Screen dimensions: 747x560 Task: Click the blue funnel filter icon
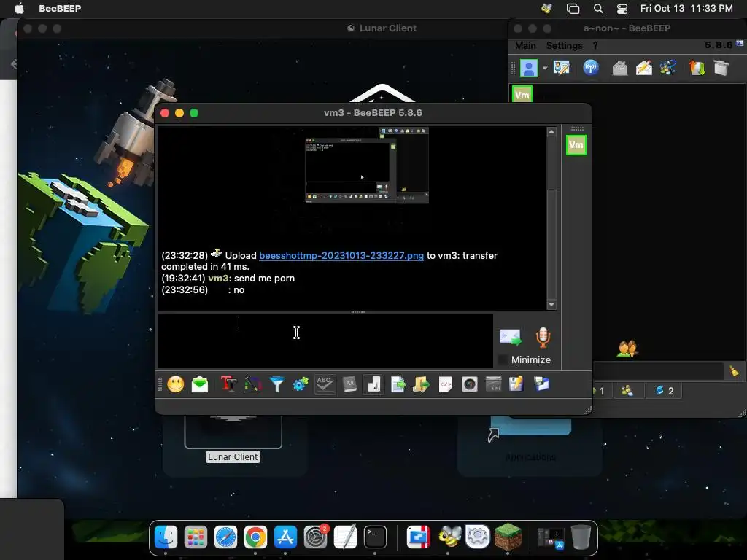click(x=276, y=384)
